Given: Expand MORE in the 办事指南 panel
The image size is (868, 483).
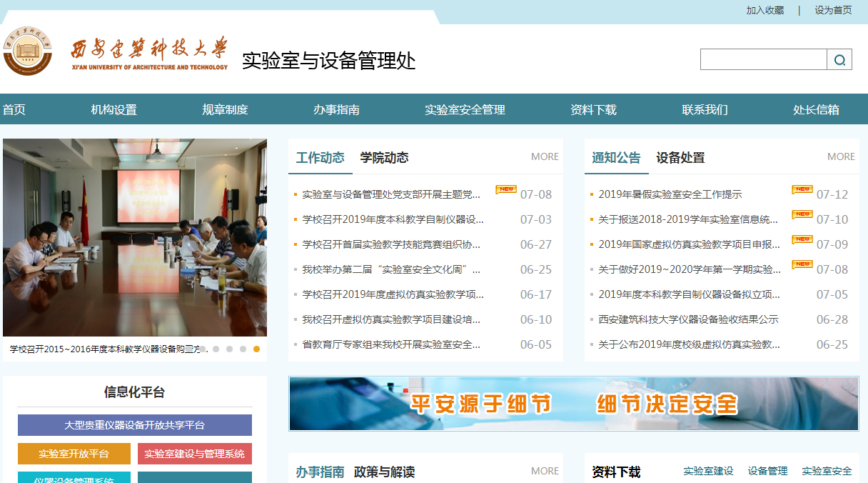Looking at the screenshot, I should (545, 472).
